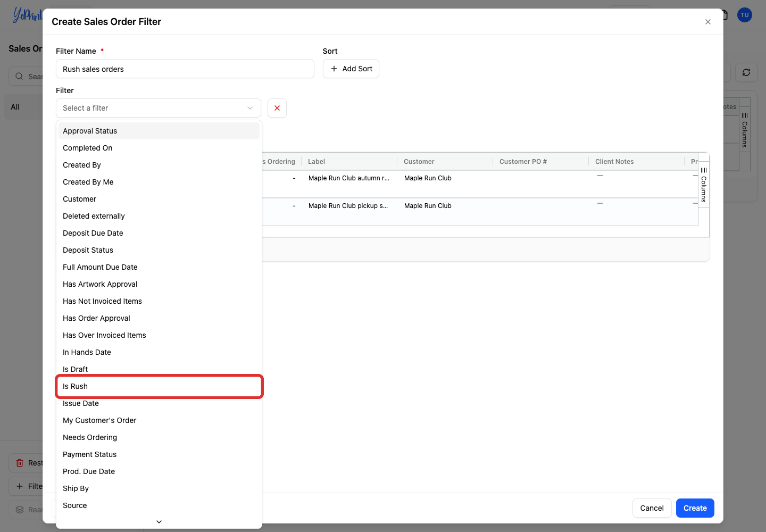Close the Create Sales Order Filter dialog

(x=708, y=22)
